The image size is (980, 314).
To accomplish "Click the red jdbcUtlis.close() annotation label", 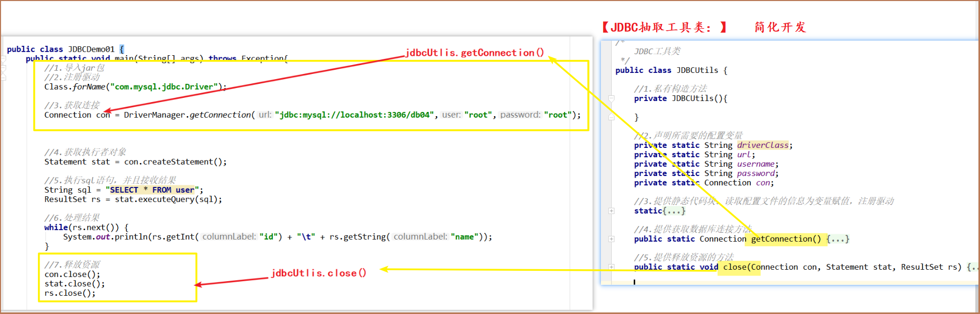I will tap(318, 273).
